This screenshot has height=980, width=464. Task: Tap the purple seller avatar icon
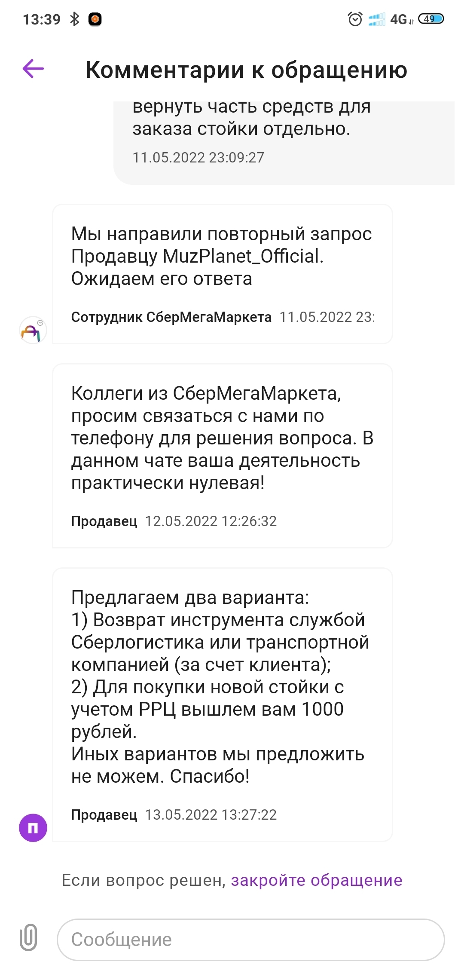[x=33, y=827]
